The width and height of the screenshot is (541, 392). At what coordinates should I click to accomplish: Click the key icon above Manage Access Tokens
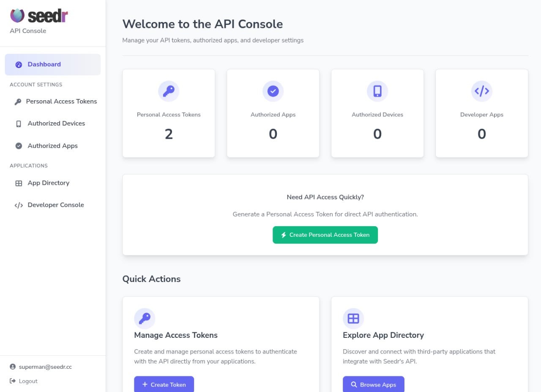click(x=145, y=318)
